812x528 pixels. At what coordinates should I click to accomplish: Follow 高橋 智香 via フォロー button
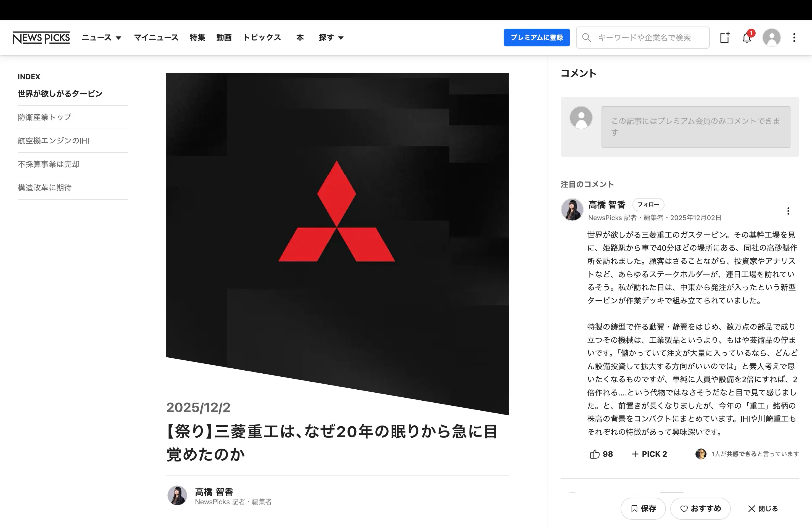(x=648, y=204)
